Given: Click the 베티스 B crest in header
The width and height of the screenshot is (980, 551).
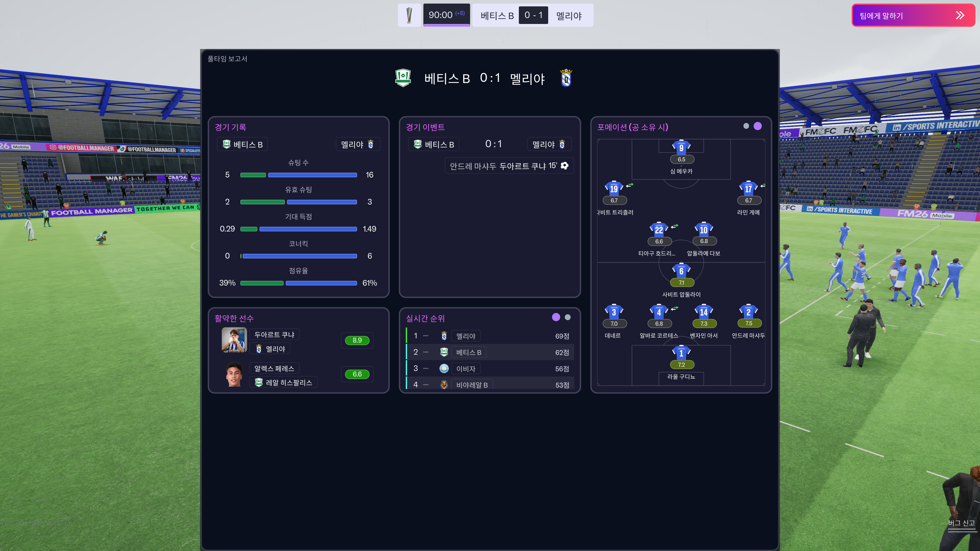Looking at the screenshot, I should [x=403, y=78].
